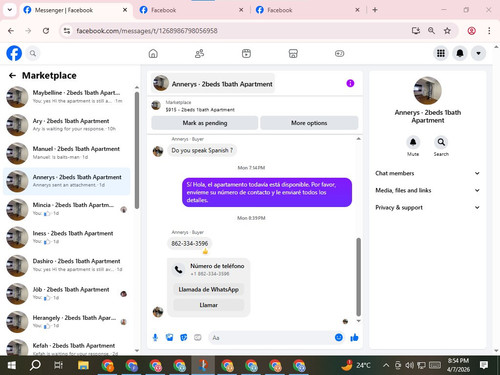Select Annerys conversation in the list
500x375 pixels.
tap(67, 181)
